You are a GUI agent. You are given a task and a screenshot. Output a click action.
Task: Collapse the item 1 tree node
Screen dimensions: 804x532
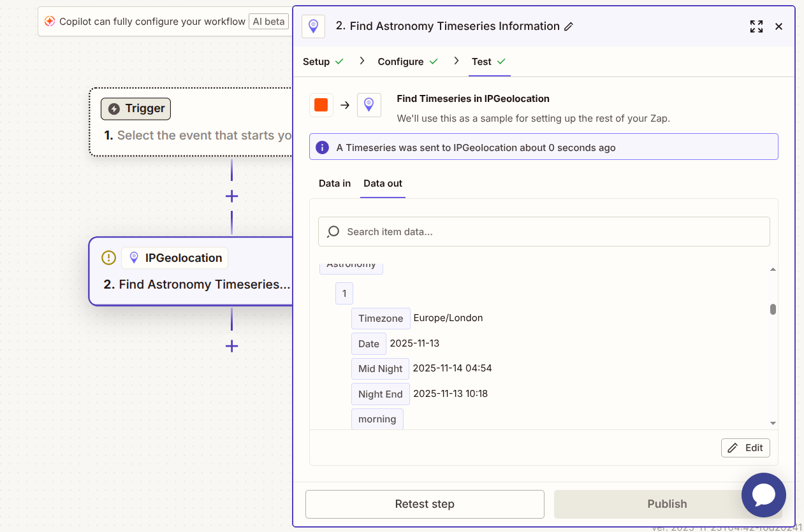coord(344,294)
